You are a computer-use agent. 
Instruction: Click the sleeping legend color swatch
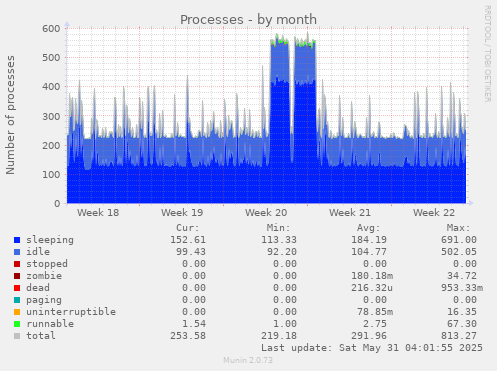pyautogui.click(x=17, y=240)
